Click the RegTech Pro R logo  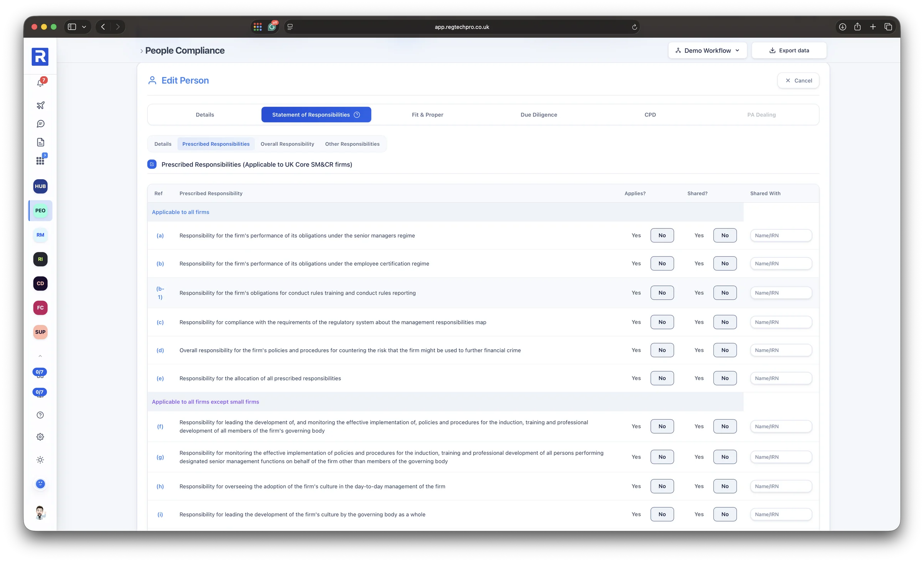pyautogui.click(x=40, y=57)
